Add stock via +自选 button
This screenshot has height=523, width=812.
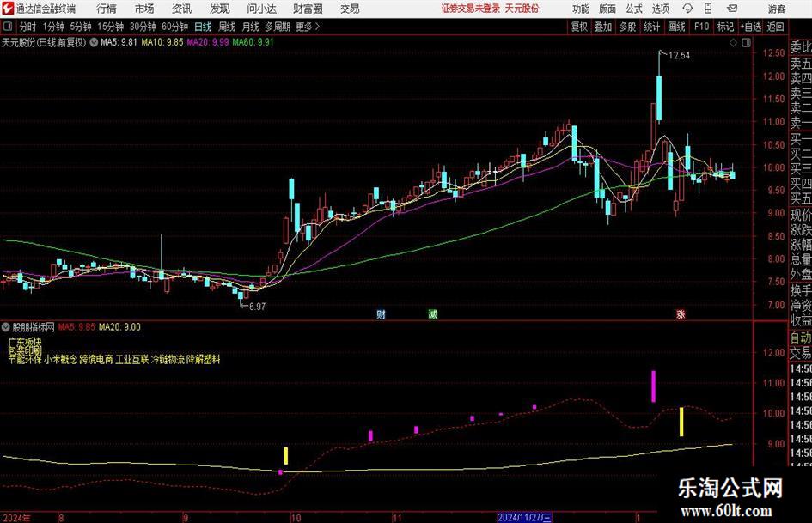click(x=750, y=27)
